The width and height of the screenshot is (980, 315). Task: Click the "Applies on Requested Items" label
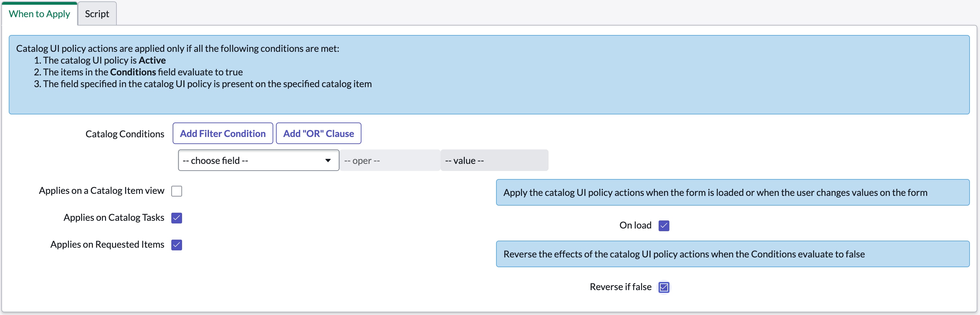click(x=107, y=244)
